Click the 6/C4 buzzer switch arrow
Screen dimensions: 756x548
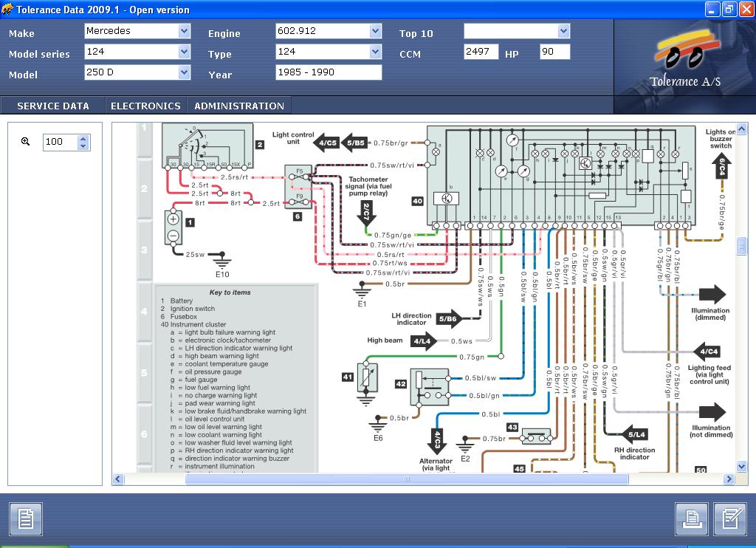[721, 166]
